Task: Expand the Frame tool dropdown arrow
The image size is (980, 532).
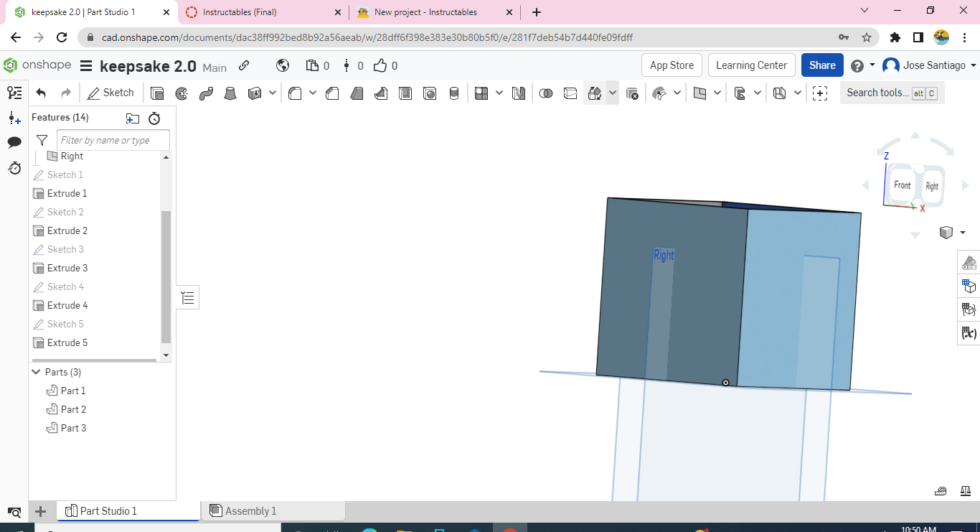Action: click(758, 93)
